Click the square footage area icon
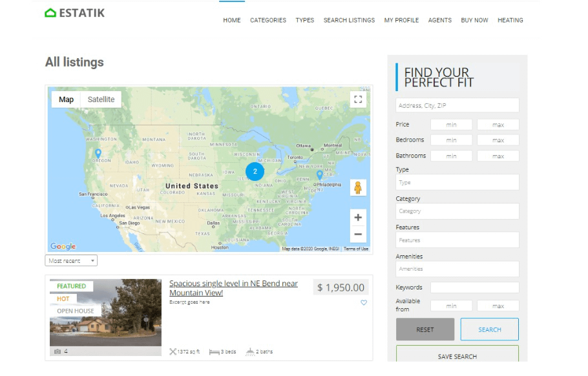 pos(173,351)
